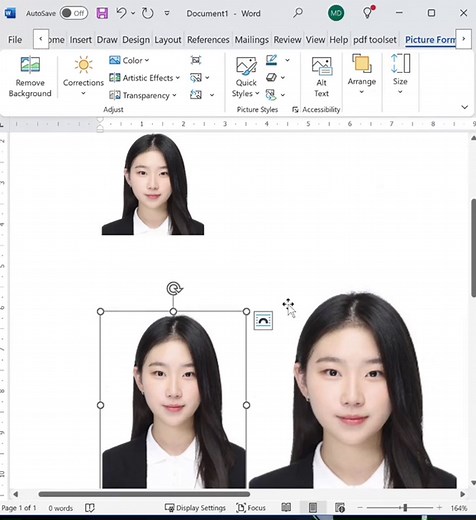Select the small portrait picture at top

pyautogui.click(x=153, y=184)
